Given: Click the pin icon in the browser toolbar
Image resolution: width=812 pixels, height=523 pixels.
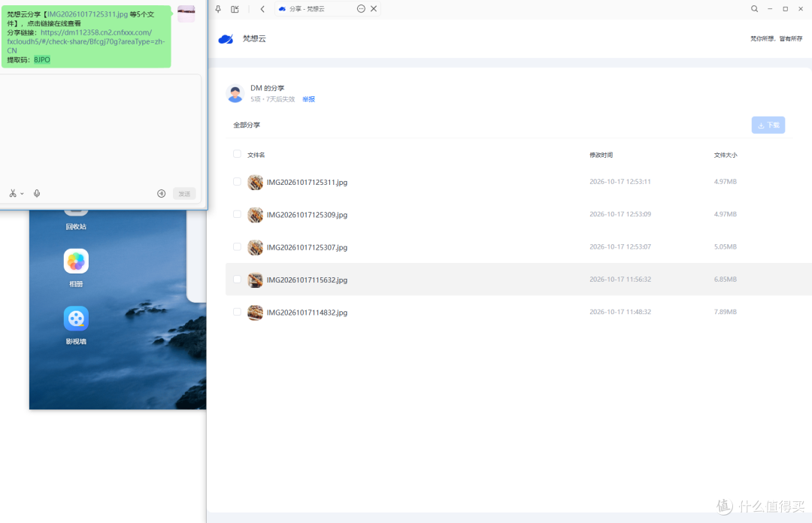Looking at the screenshot, I should (x=218, y=9).
